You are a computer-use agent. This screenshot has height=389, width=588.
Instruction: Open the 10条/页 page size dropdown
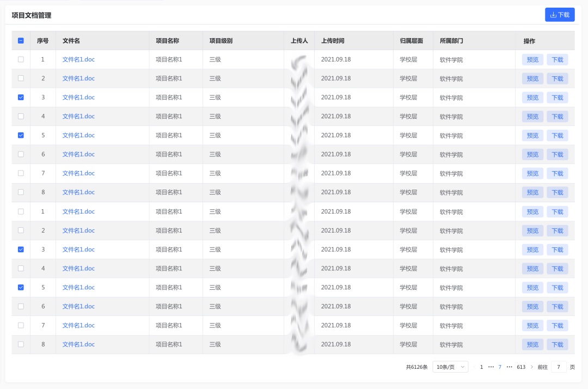[450, 367]
